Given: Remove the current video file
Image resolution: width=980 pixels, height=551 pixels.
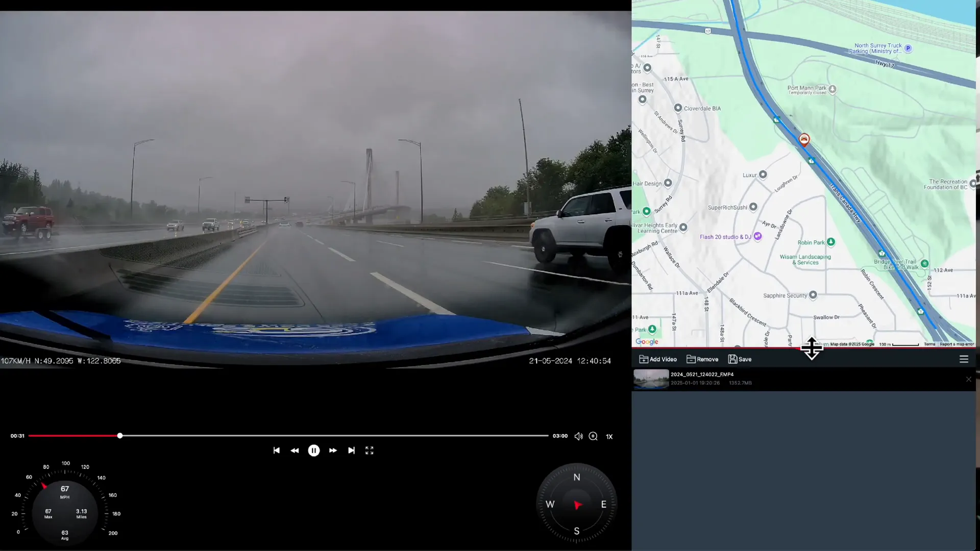Looking at the screenshot, I should 703,359.
